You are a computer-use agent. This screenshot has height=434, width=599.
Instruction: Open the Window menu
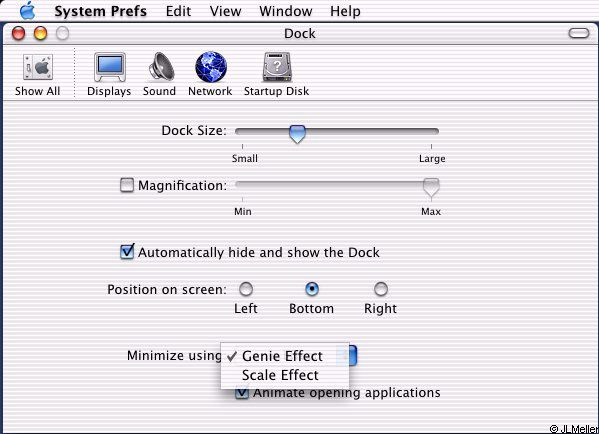(x=286, y=11)
